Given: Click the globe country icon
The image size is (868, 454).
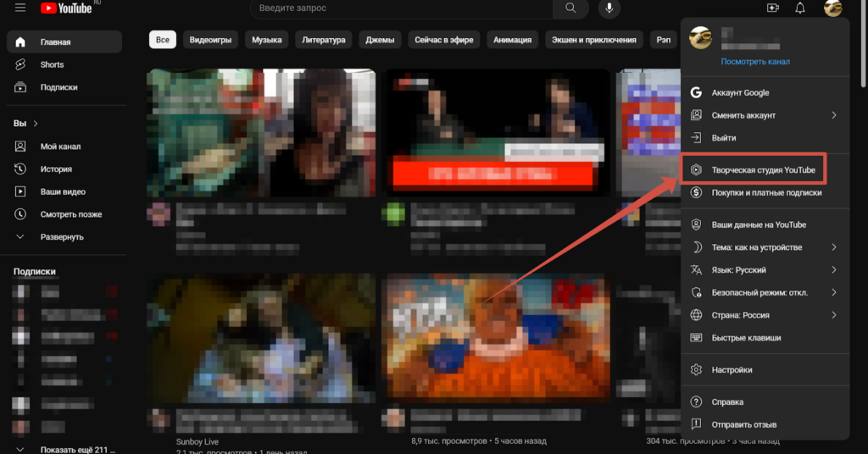Looking at the screenshot, I should 696,316.
